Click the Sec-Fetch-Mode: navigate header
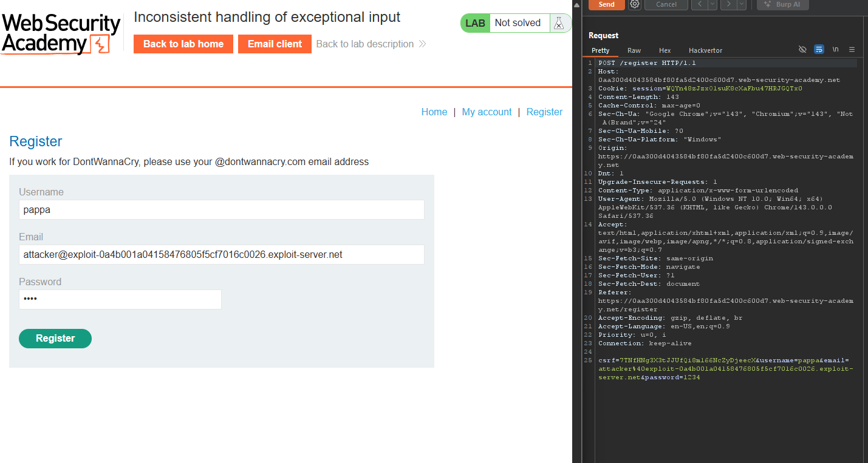Viewport: 868px width, 463px height. pyautogui.click(x=649, y=267)
